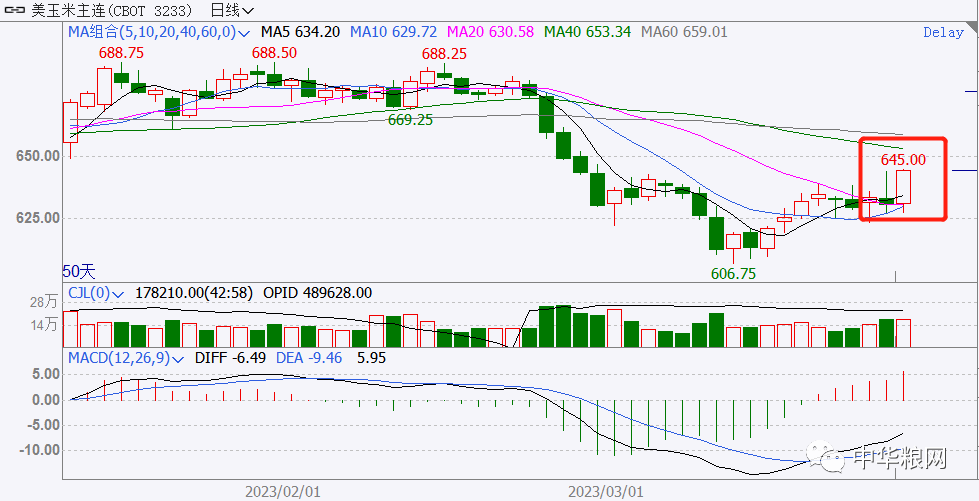This screenshot has width=979, height=501.
Task: Click the 688.75 high price label
Action: tap(122, 53)
